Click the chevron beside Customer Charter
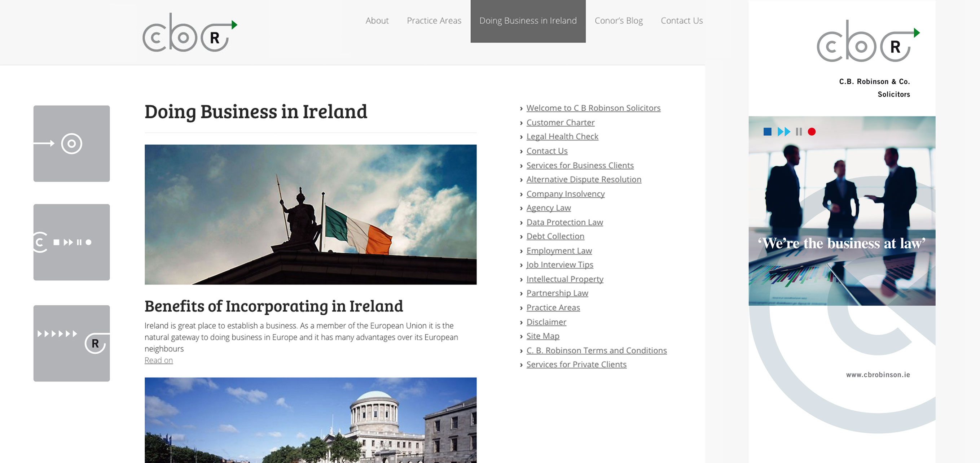This screenshot has height=463, width=980. (521, 123)
